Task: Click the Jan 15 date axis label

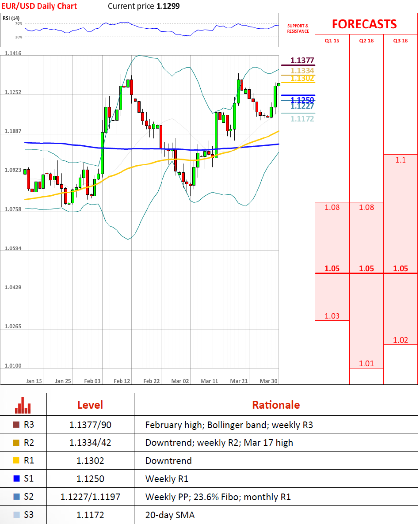Action: coord(34,381)
